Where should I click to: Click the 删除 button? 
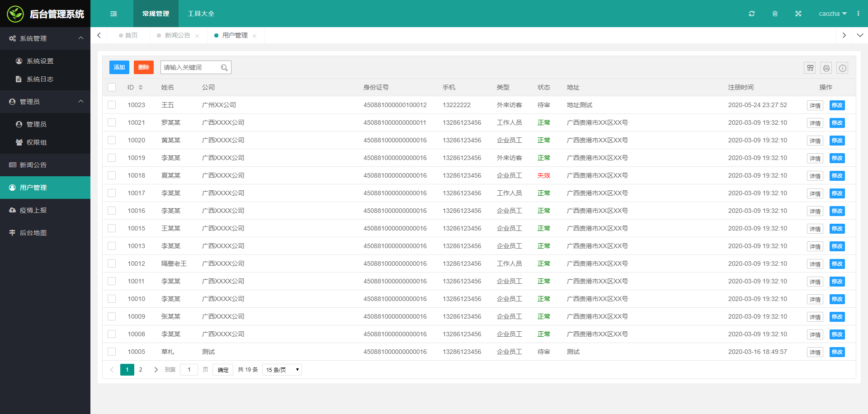pyautogui.click(x=144, y=67)
